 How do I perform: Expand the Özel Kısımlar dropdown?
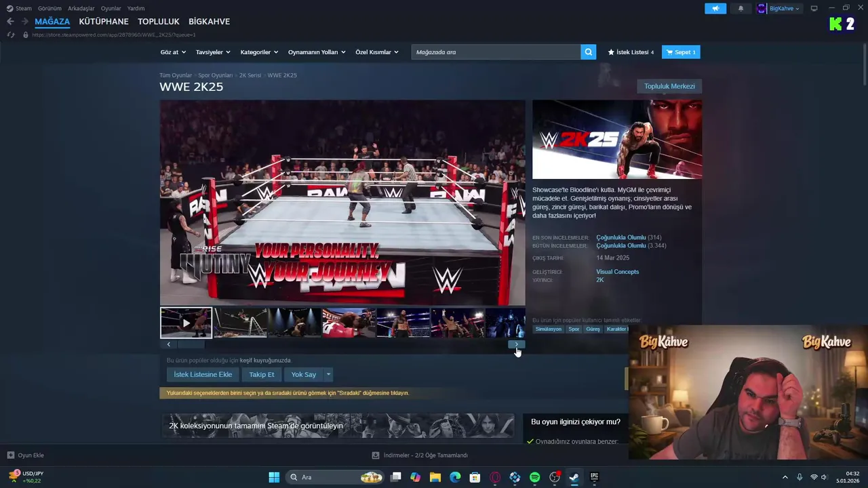click(377, 52)
